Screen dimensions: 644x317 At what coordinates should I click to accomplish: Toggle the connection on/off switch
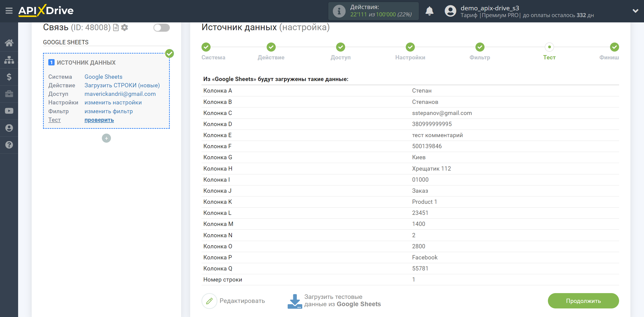tap(162, 28)
